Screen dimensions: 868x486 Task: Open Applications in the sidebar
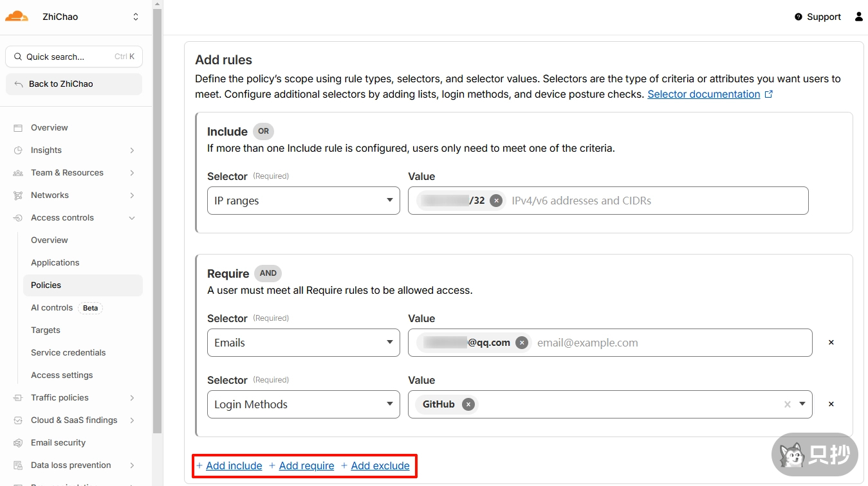click(x=55, y=262)
